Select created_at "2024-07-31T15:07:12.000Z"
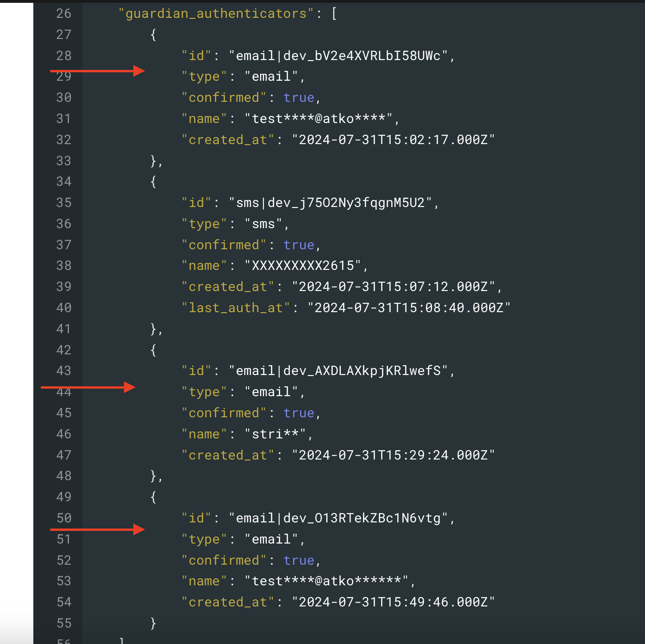This screenshot has height=644, width=645. (x=393, y=287)
